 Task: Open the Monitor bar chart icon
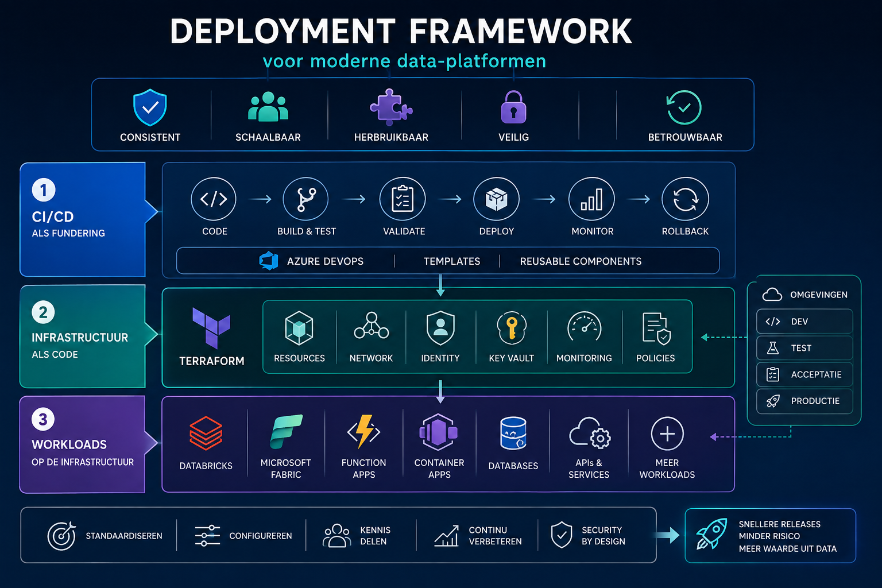(x=591, y=199)
